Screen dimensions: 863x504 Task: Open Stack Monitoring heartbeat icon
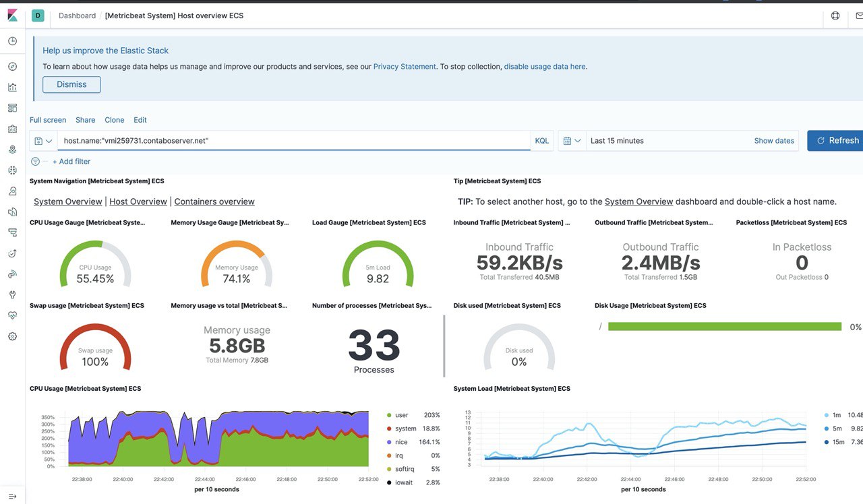(x=12, y=315)
